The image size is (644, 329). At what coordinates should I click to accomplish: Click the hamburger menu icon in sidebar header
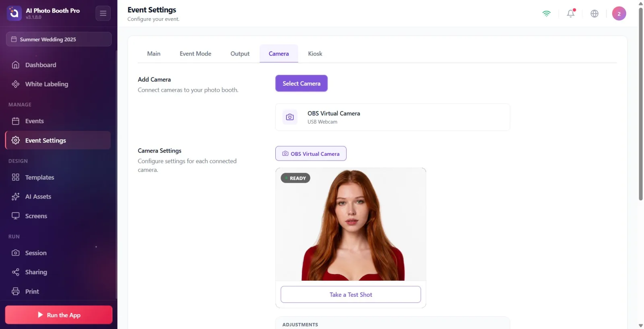pyautogui.click(x=103, y=13)
